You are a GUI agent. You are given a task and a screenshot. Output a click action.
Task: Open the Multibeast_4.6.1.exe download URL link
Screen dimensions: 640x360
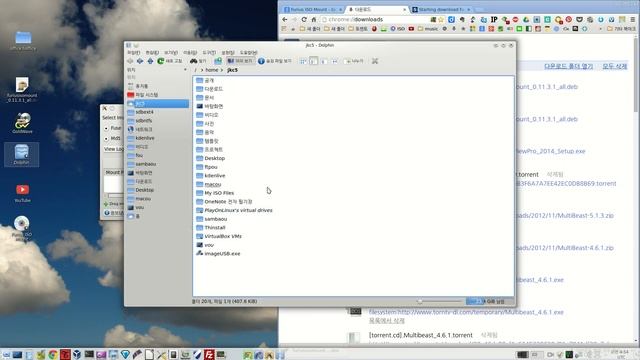(x=466, y=312)
